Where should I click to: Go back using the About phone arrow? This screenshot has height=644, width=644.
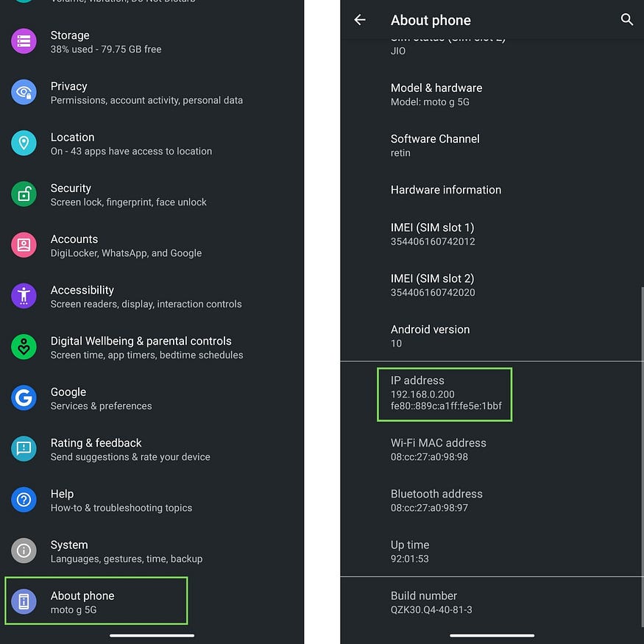(x=360, y=20)
